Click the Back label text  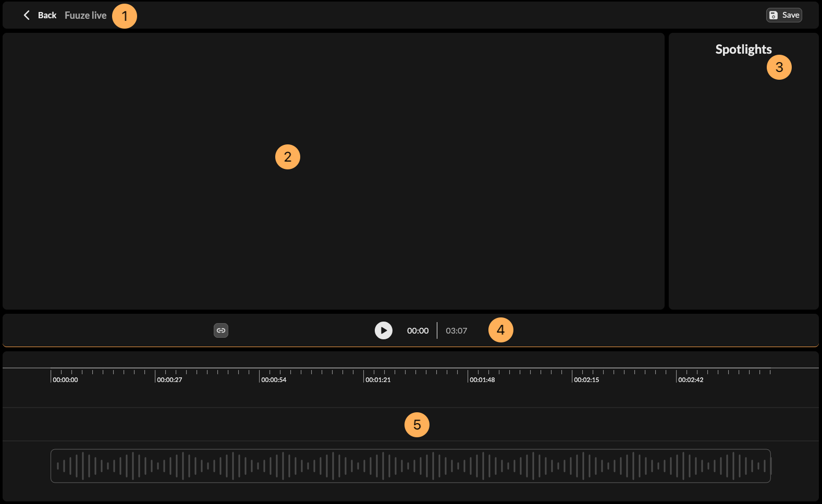point(47,15)
